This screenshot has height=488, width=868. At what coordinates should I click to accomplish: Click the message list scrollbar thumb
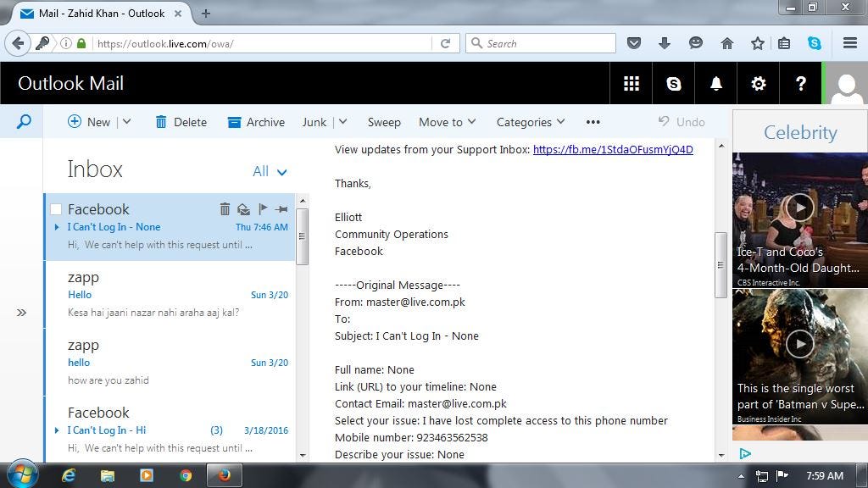point(302,236)
